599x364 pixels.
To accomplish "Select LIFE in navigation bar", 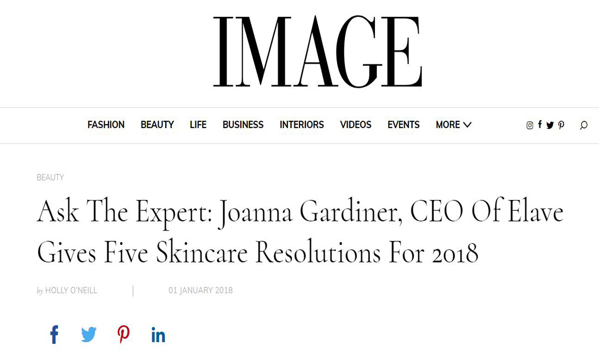I will (x=198, y=125).
